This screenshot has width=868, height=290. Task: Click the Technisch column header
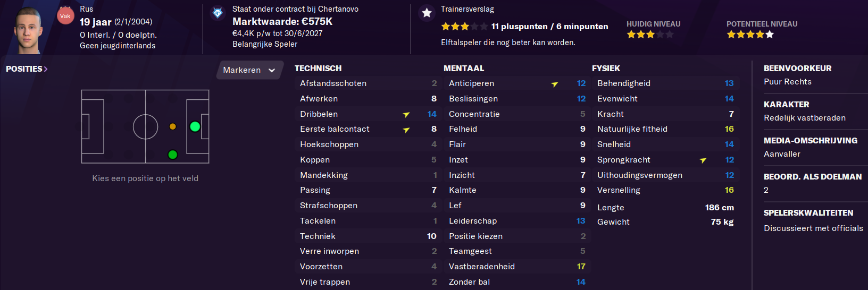click(x=318, y=69)
